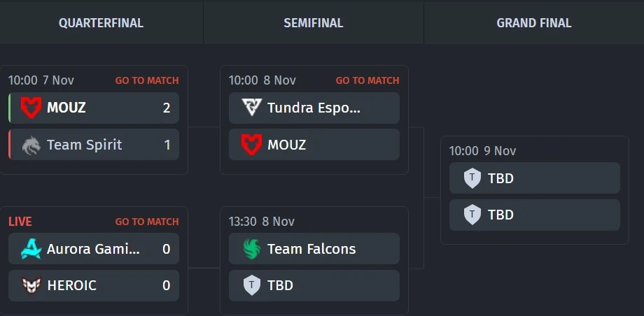Click the Aurora Gaming logo icon

coord(31,249)
